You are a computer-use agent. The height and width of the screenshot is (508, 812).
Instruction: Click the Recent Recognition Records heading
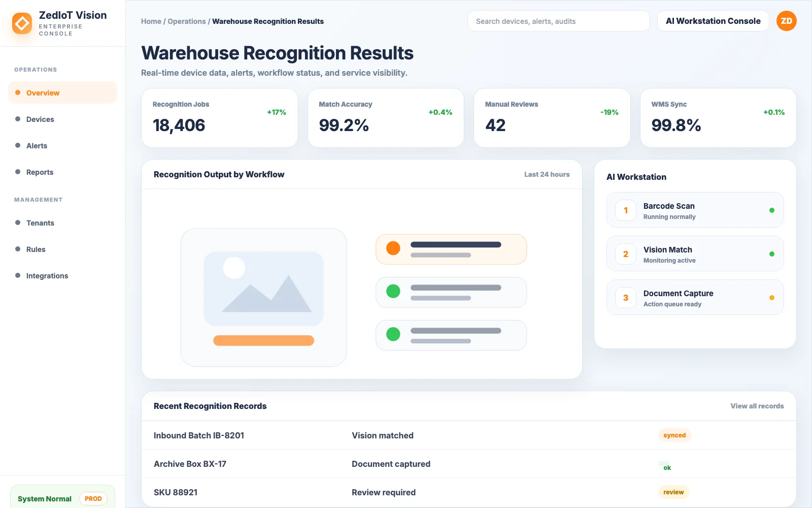click(210, 406)
